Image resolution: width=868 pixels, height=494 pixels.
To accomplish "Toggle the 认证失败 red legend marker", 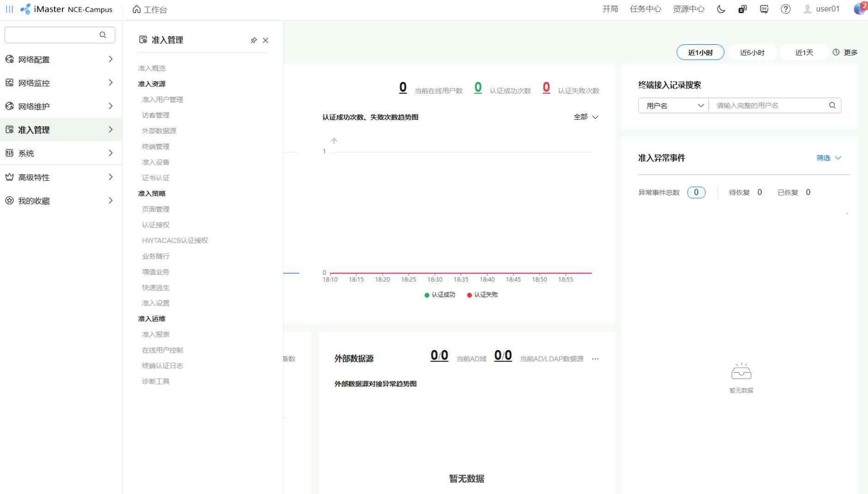I will click(470, 295).
